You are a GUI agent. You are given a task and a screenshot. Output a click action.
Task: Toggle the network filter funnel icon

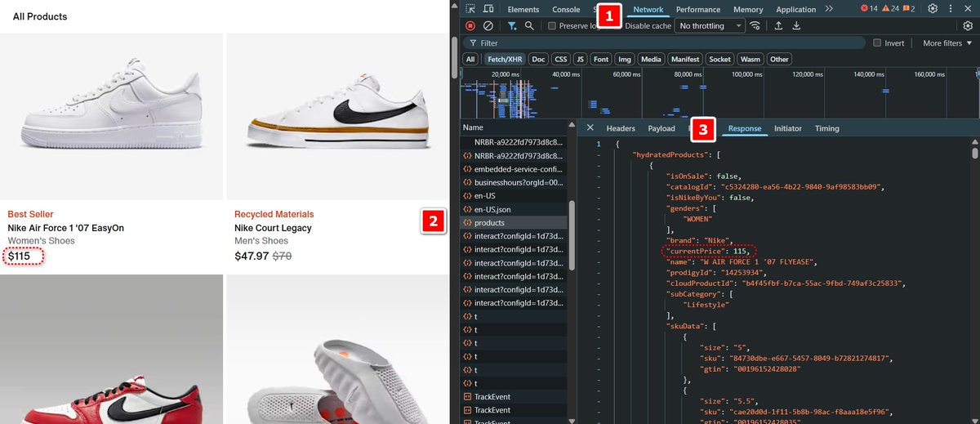tap(512, 26)
